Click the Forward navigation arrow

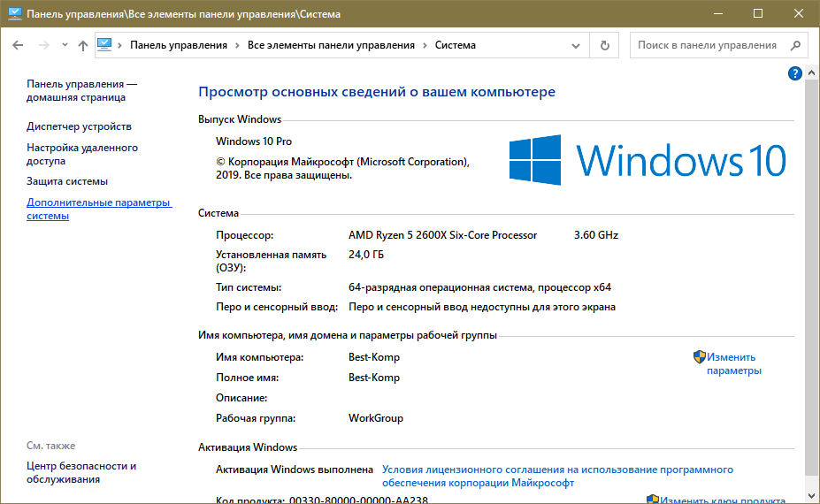point(42,45)
